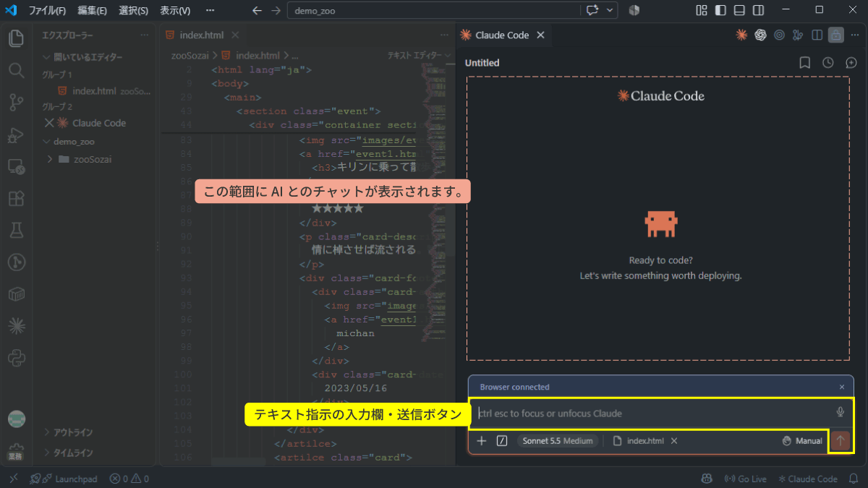Open the Source Control view
This screenshot has width=868, height=488.
click(x=16, y=102)
